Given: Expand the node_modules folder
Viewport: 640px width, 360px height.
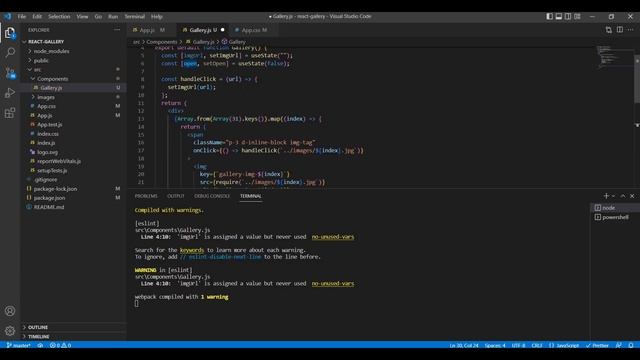Looking at the screenshot, I should [x=73, y=51].
